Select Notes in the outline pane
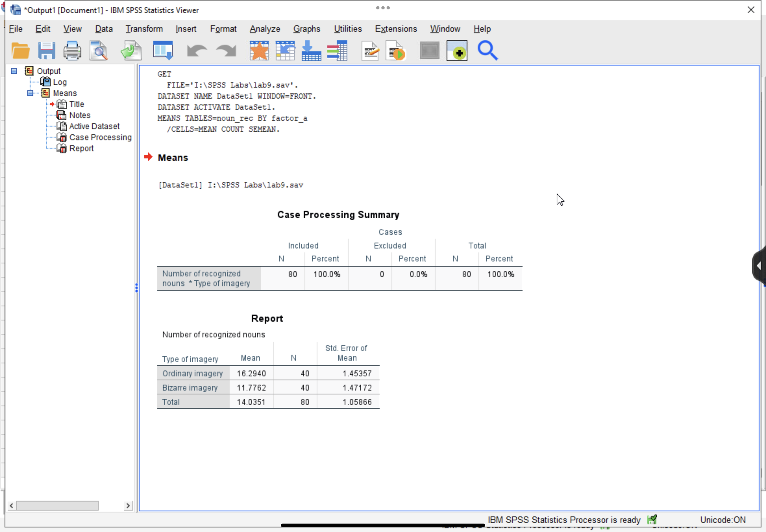 click(x=80, y=115)
